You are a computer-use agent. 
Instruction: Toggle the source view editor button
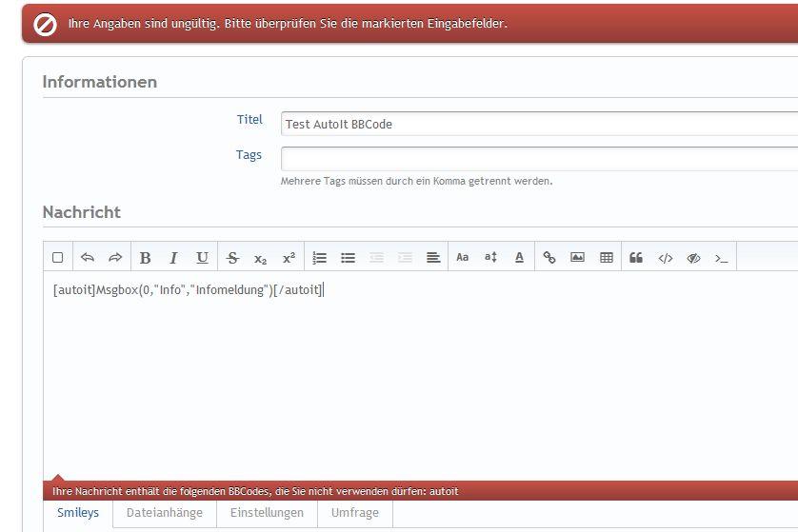point(57,257)
